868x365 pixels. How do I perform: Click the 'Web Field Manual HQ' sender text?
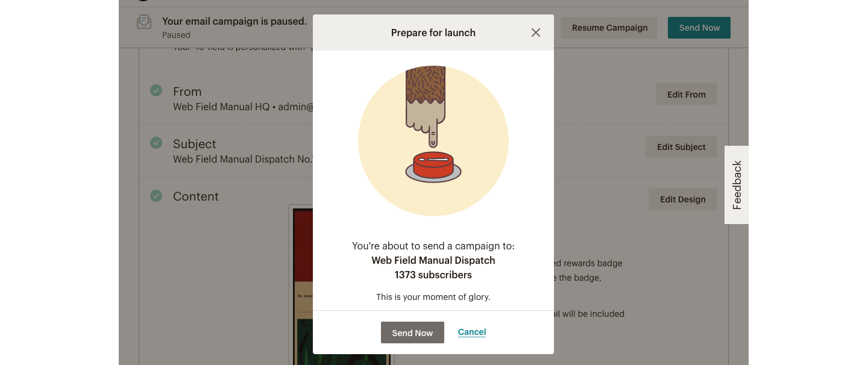point(221,107)
